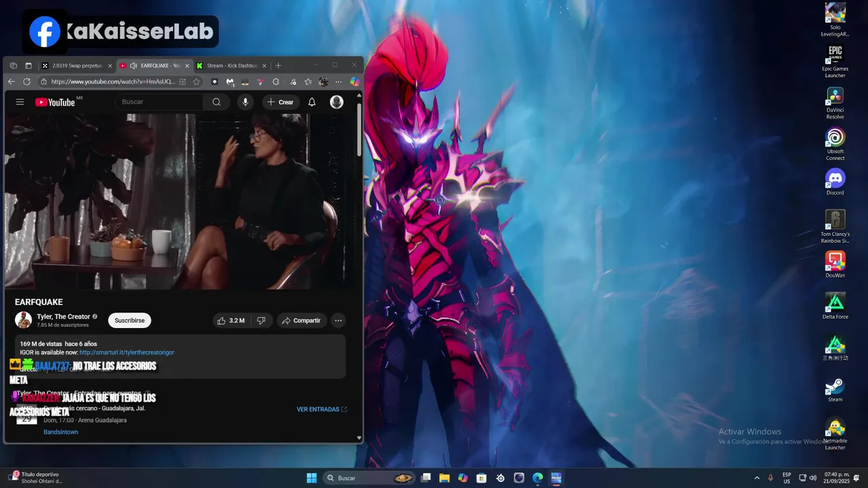This screenshot has width=868, height=488.
Task: Show hidden system tray icons chevron
Action: [x=757, y=478]
